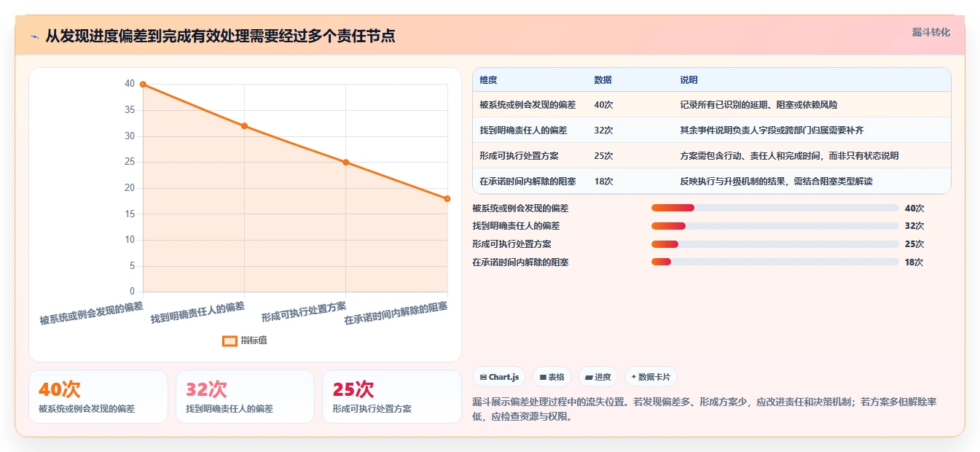Click the 40次 cell in the table
The width and height of the screenshot is (980, 452).
click(603, 105)
